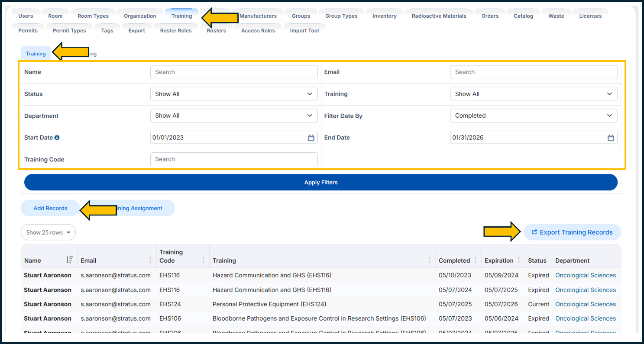The height and width of the screenshot is (344, 644).
Task: Open Start Date calendar picker icon
Action: click(311, 138)
